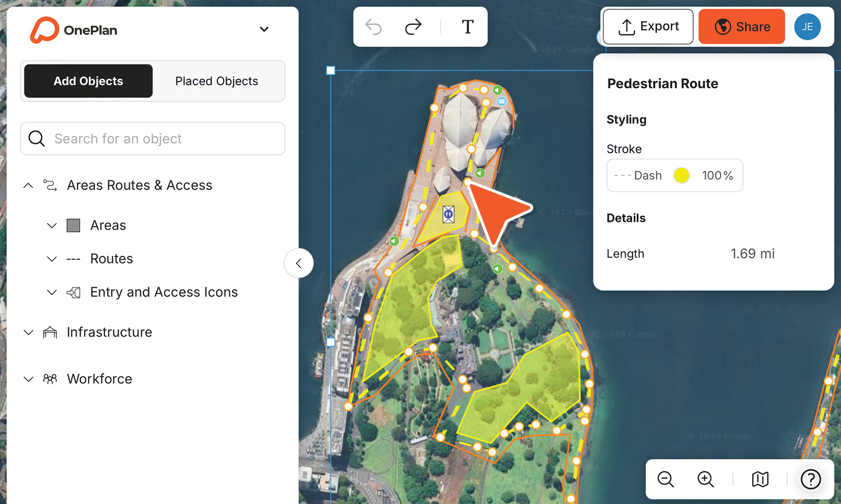Click the redo arrow icon
This screenshot has width=841, height=504.
click(x=413, y=27)
